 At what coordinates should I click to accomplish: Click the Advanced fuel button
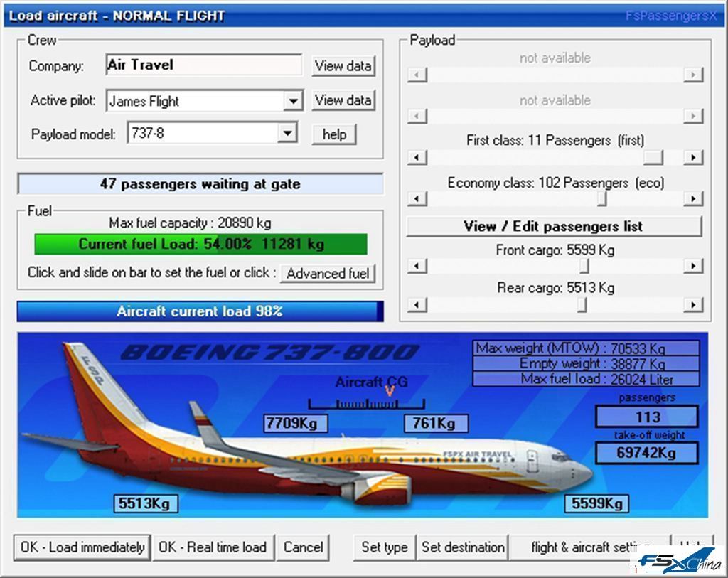tap(328, 274)
